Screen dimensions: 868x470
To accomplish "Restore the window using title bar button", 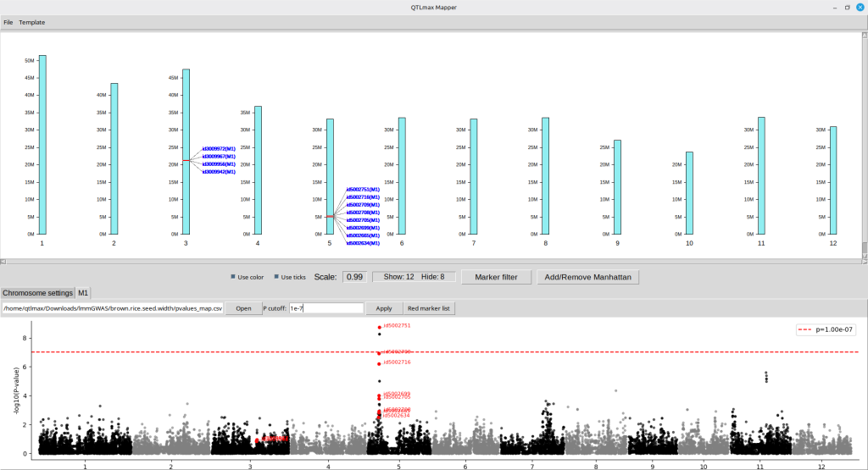I will click(x=847, y=8).
